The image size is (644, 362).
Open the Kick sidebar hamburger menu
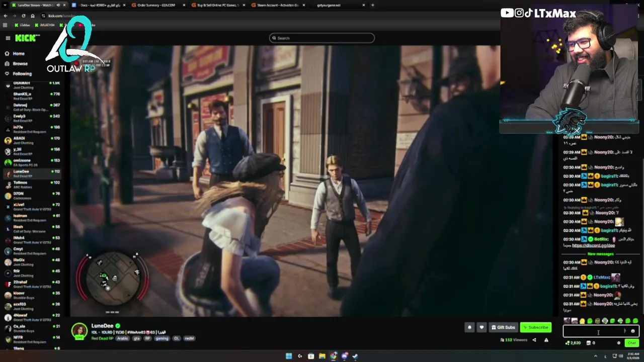(x=8, y=38)
